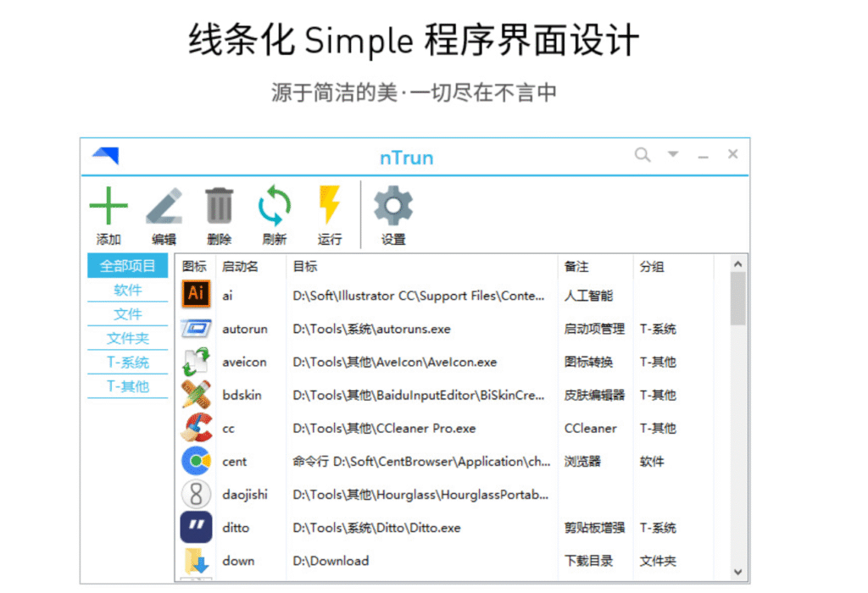Click target path D:\Download

[331, 561]
